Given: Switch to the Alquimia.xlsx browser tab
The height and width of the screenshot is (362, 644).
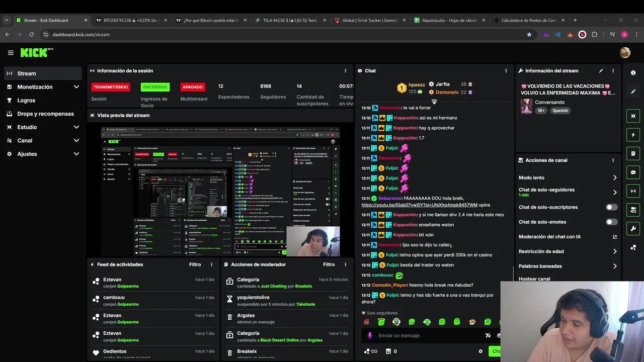Looking at the screenshot, I should click(x=450, y=20).
